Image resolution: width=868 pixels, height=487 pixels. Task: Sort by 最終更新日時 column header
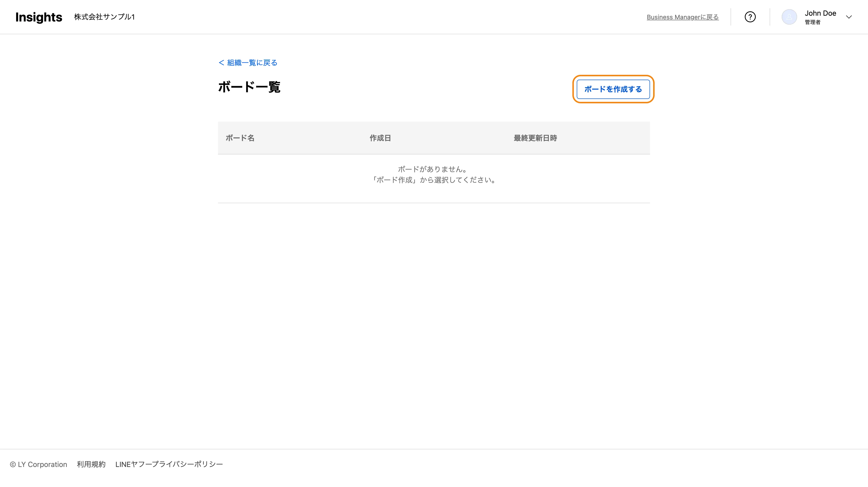(535, 138)
